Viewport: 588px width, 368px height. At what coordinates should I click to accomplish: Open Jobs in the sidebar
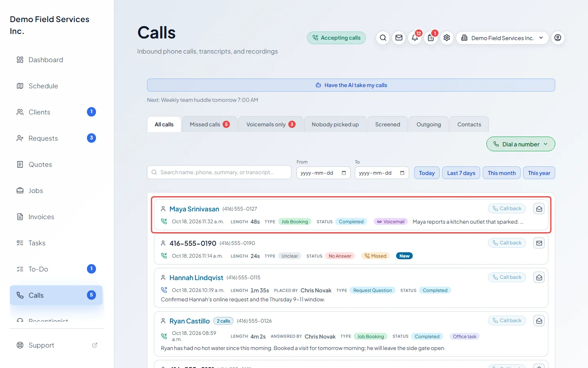tap(57, 191)
